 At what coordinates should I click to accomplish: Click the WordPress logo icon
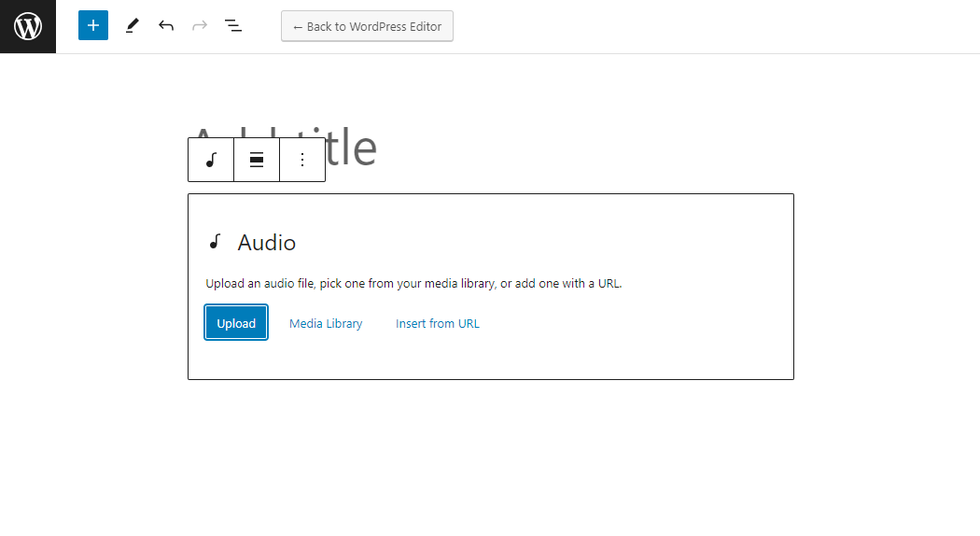pos(27,26)
